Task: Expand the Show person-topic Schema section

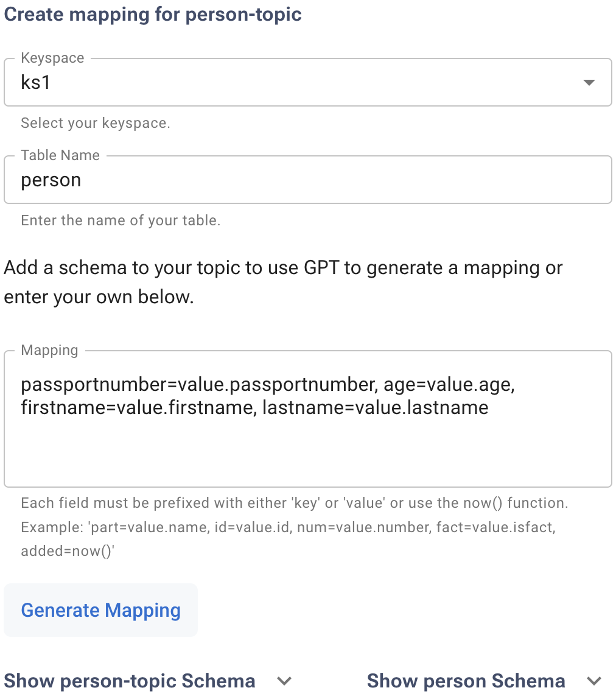Action: (x=129, y=681)
